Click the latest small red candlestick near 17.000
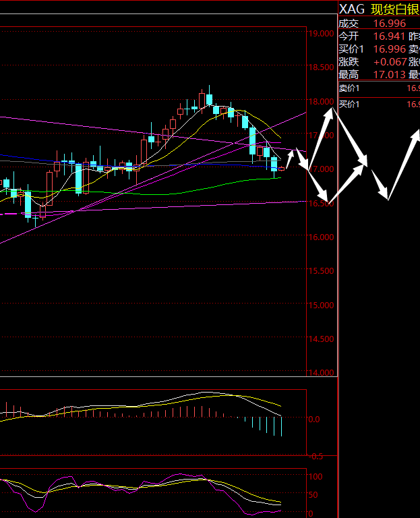Screen dimensions: 420x518 coord(281,169)
